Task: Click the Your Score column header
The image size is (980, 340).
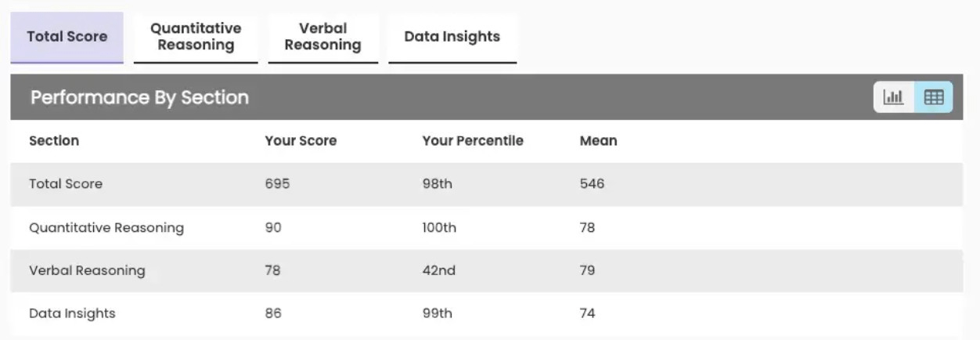Action: (x=301, y=141)
